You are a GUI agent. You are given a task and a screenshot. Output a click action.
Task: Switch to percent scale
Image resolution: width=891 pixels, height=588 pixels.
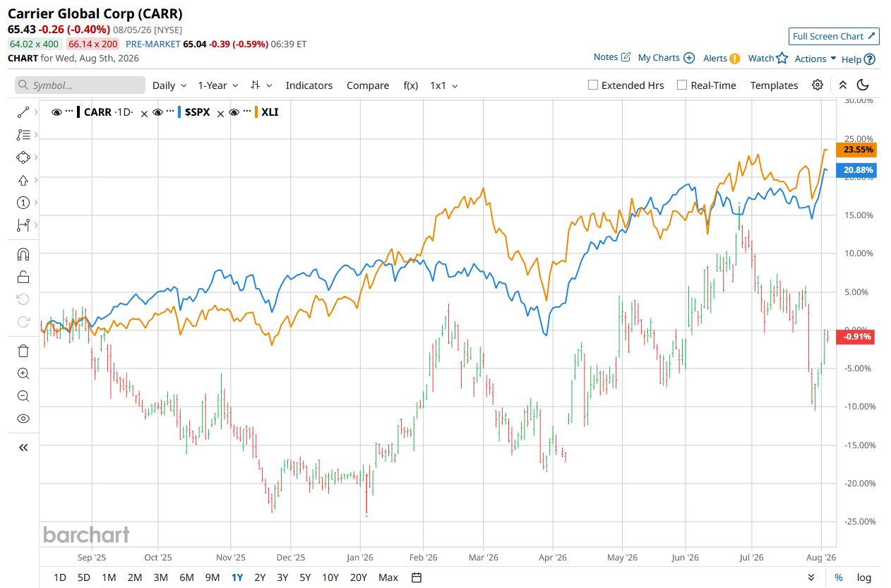[839, 577]
